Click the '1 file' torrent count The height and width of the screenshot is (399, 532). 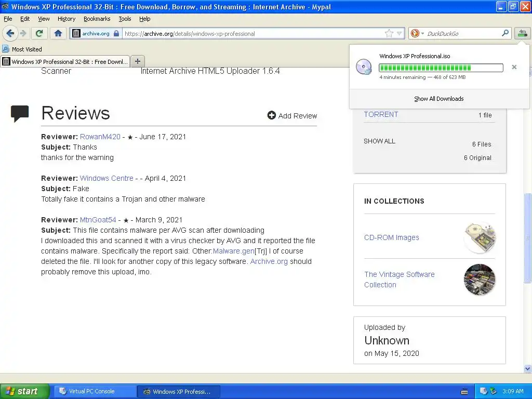coord(485,115)
